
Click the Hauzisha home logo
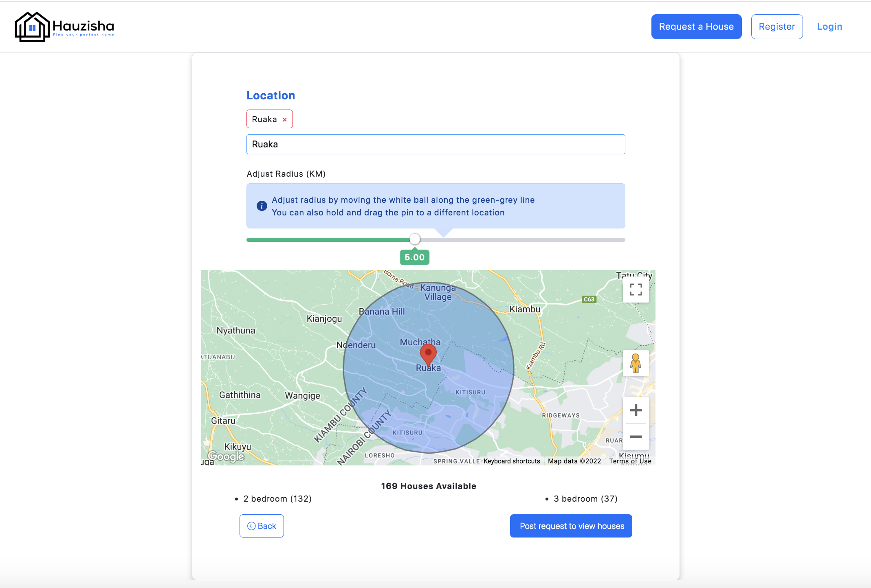click(64, 26)
